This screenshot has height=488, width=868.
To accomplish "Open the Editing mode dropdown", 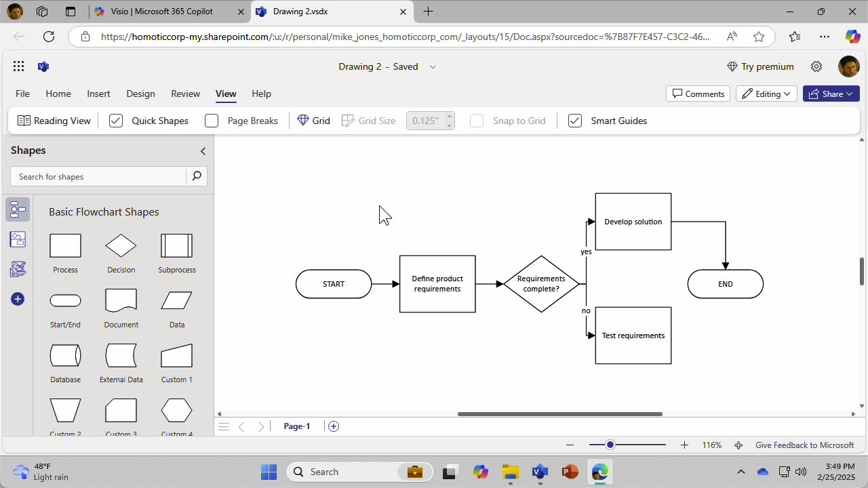I will [767, 94].
